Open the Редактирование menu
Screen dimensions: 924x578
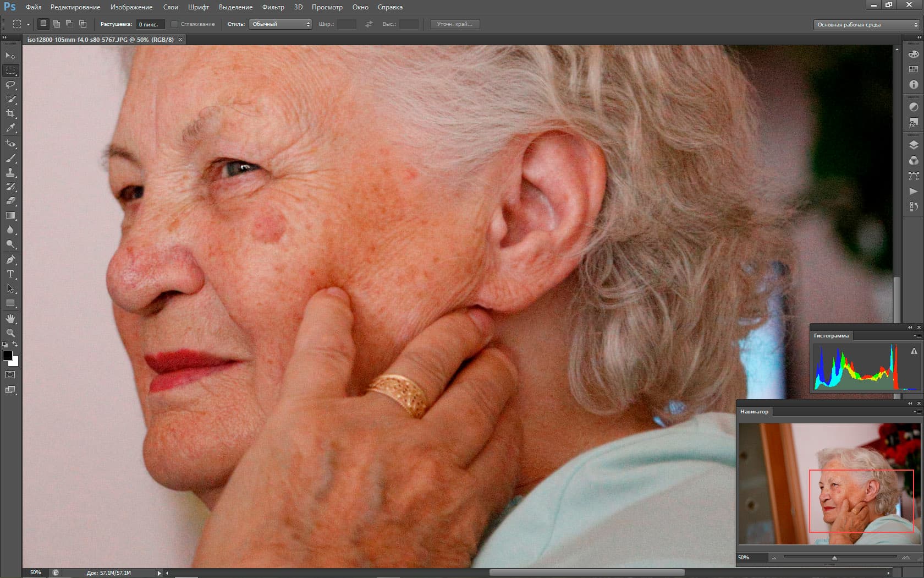(x=75, y=7)
